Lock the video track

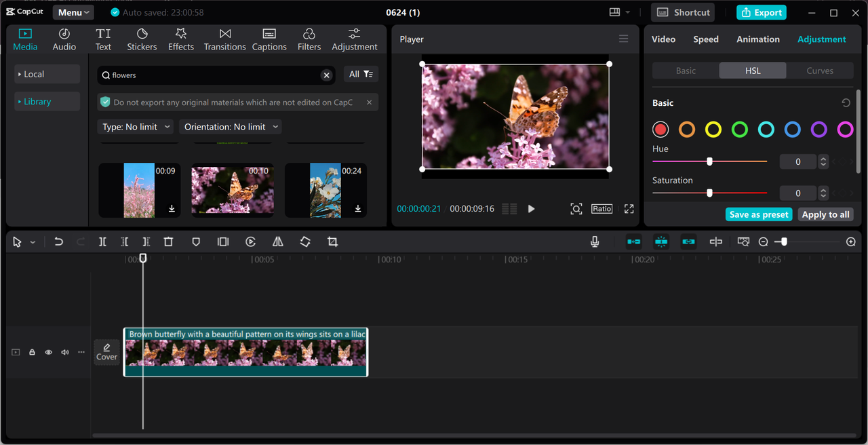[x=32, y=352]
